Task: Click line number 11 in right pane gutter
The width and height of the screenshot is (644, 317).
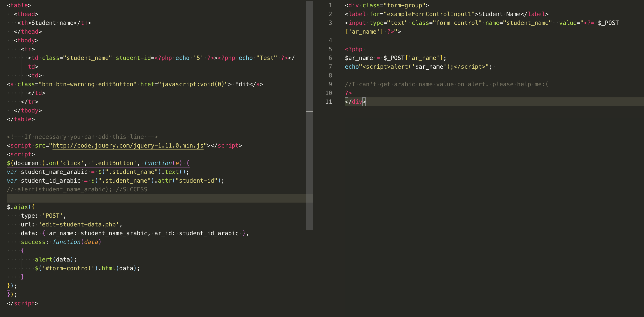Action: pos(329,102)
